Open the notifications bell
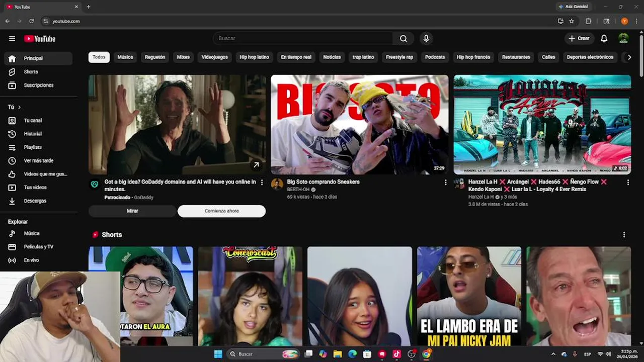The image size is (644, 362). (604, 39)
